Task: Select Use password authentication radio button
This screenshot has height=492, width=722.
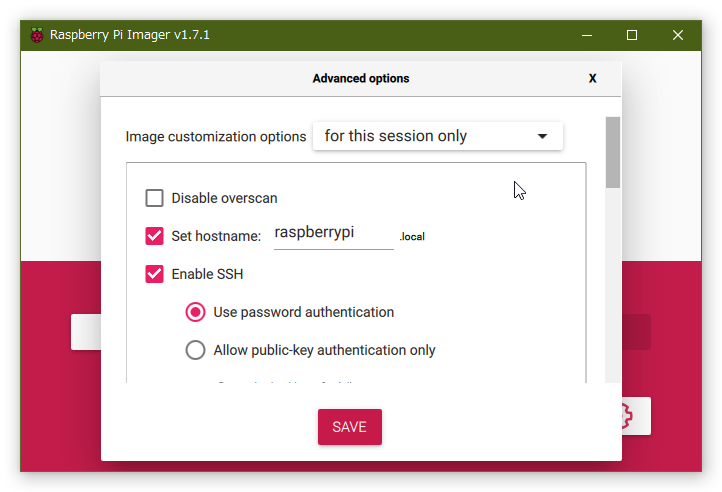Action: pos(195,312)
